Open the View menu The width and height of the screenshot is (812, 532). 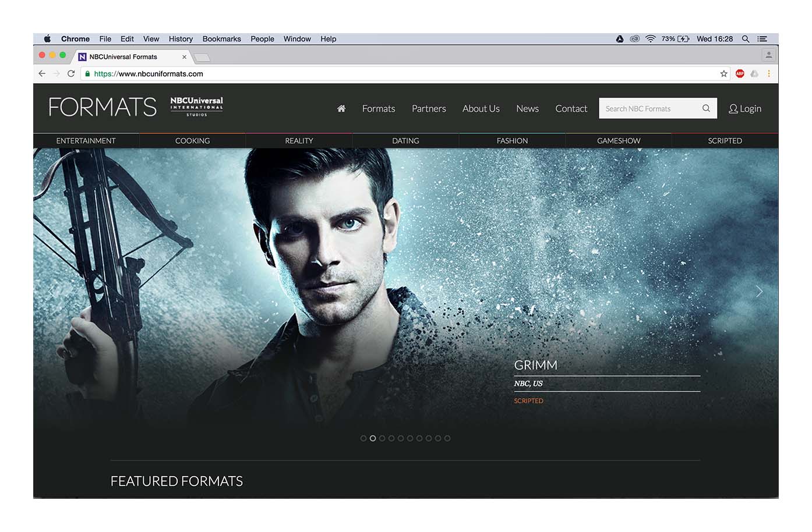pos(151,39)
